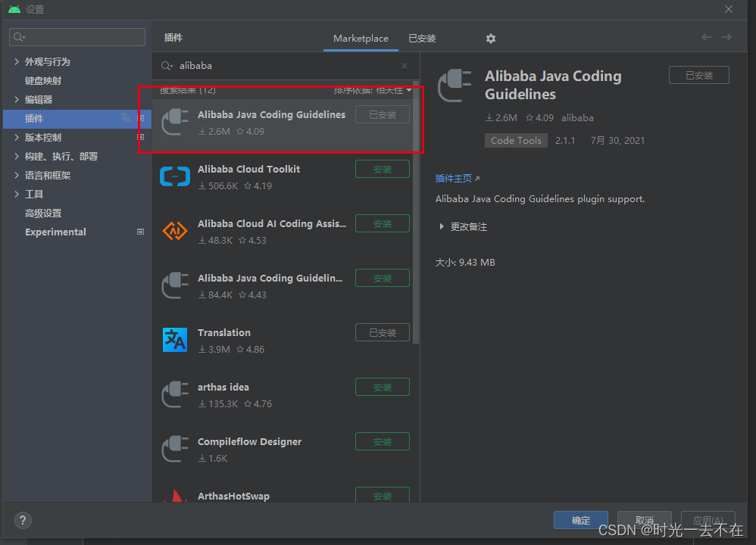Click the Compileflow Designer plugin icon
Image resolution: width=756 pixels, height=545 pixels.
click(174, 449)
